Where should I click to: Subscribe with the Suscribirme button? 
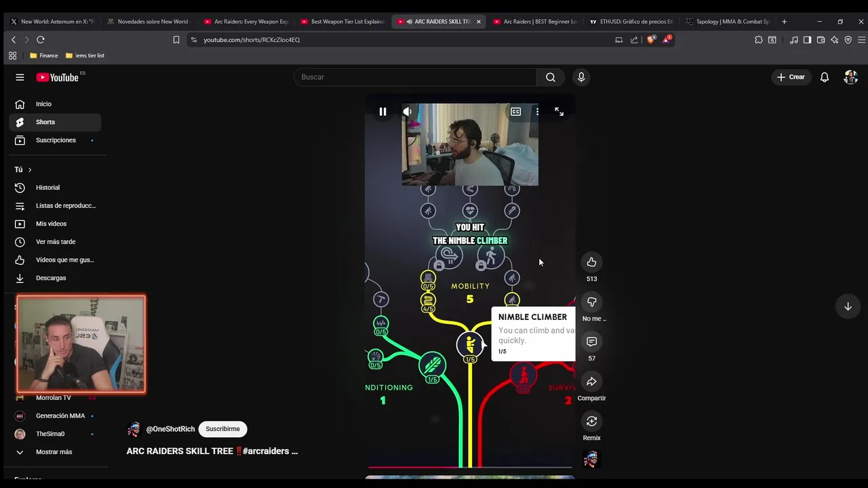point(222,429)
